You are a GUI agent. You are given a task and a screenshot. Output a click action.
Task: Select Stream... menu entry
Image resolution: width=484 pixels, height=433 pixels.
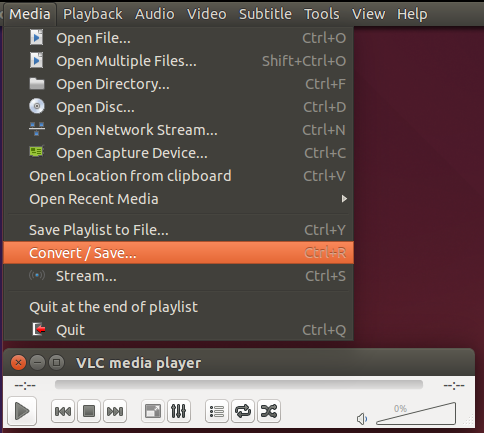(178, 276)
